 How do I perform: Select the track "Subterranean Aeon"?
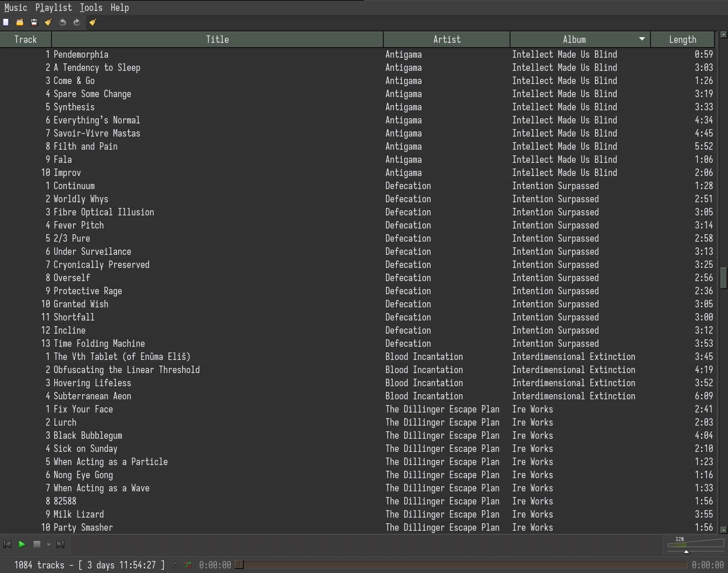point(357,396)
